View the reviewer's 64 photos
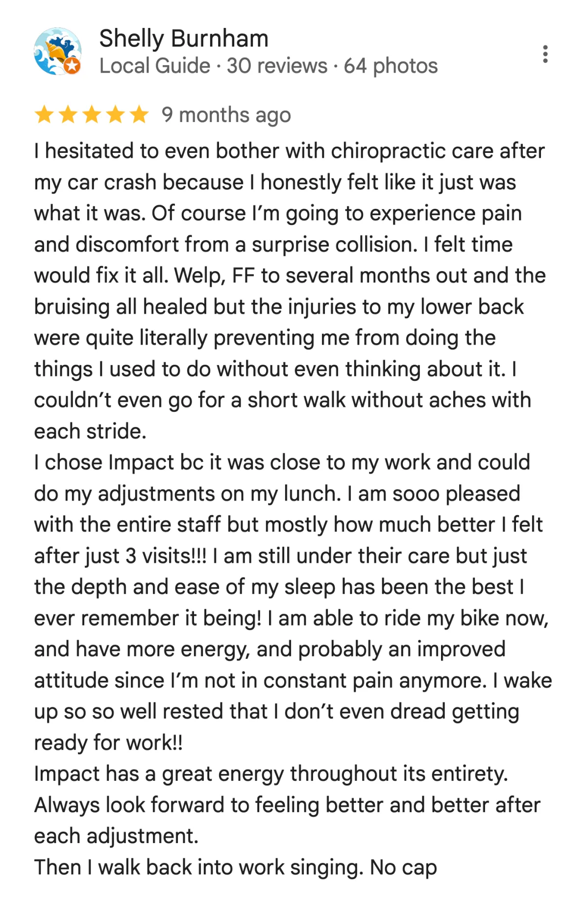This screenshot has width=588, height=899. 391,66
